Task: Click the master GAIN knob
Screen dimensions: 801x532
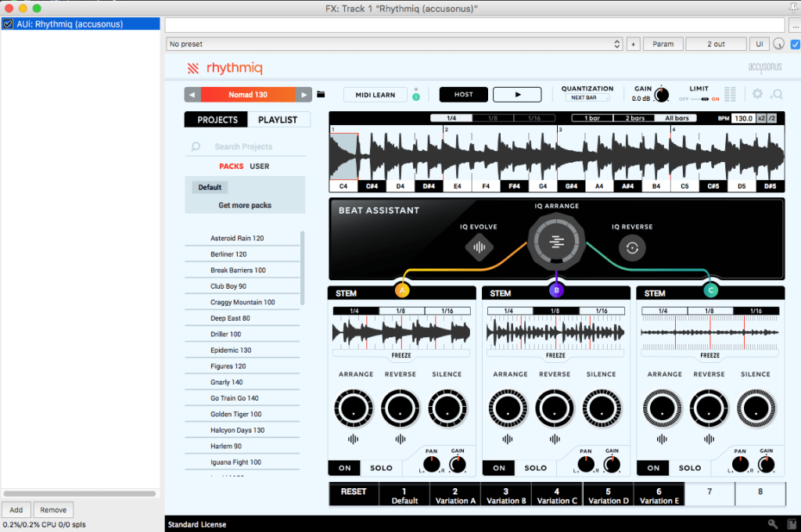Action: (661, 95)
